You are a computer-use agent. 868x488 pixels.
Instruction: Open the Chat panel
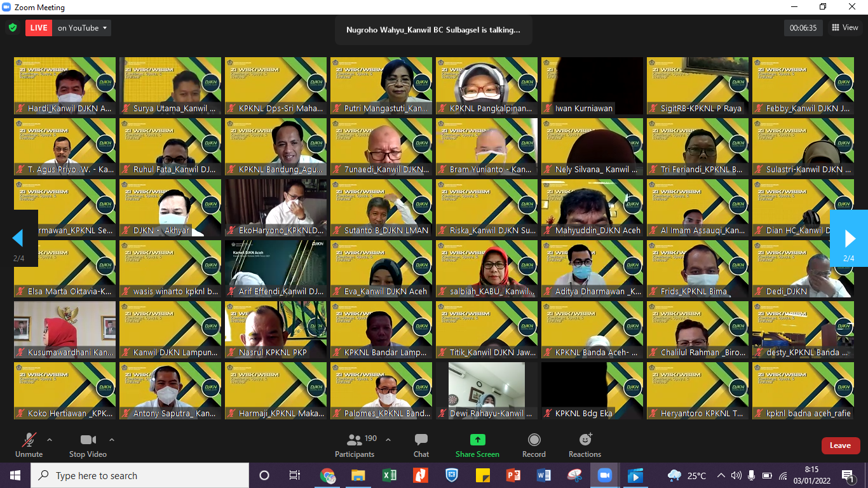(421, 445)
